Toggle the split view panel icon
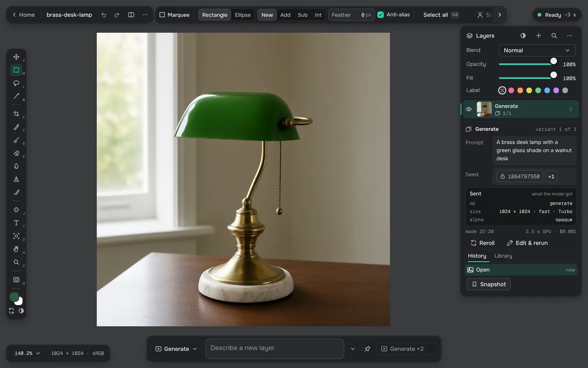This screenshot has height=368, width=588. pos(131,15)
